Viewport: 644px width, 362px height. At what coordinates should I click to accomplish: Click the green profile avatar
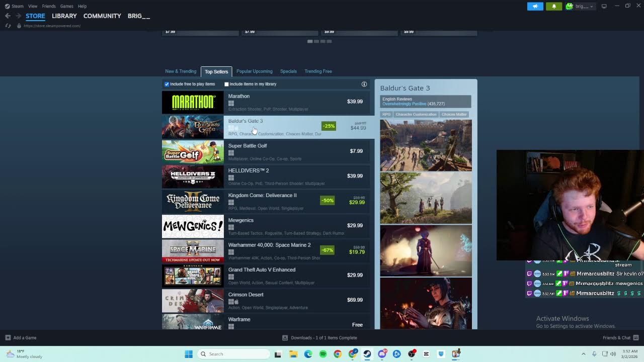[x=570, y=6]
